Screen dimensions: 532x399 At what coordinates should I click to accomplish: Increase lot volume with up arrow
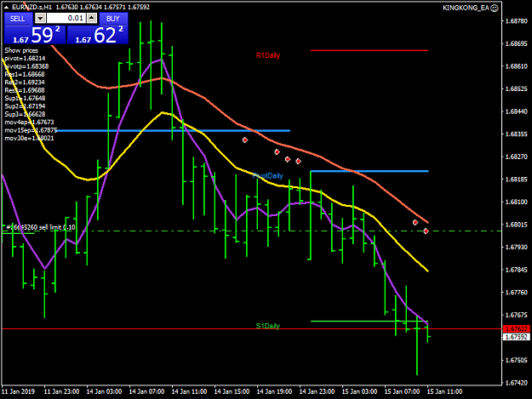[92, 19]
